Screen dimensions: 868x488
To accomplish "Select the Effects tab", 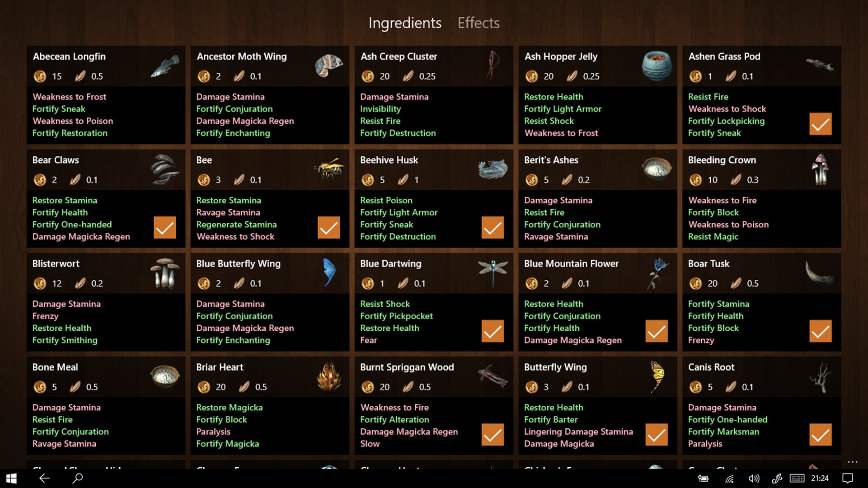I will click(478, 23).
